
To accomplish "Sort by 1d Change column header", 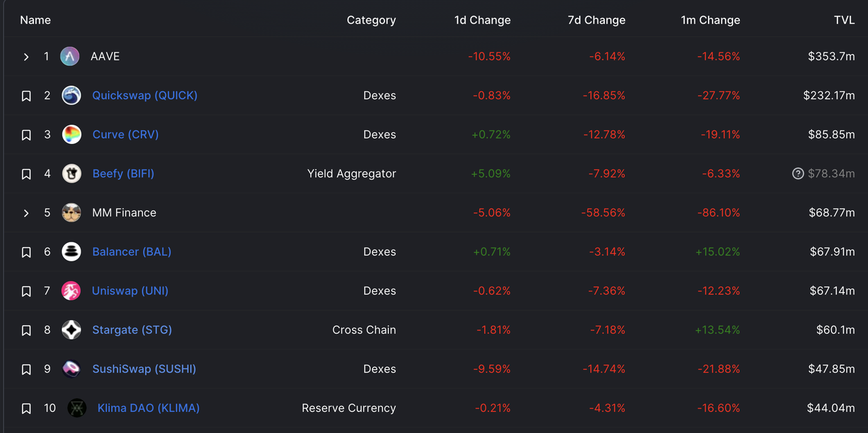I will tap(482, 20).
